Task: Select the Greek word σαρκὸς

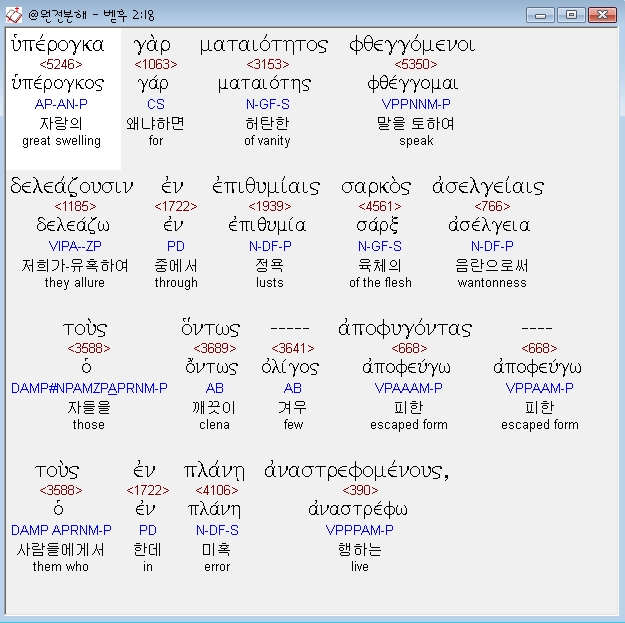Action: coord(376,187)
